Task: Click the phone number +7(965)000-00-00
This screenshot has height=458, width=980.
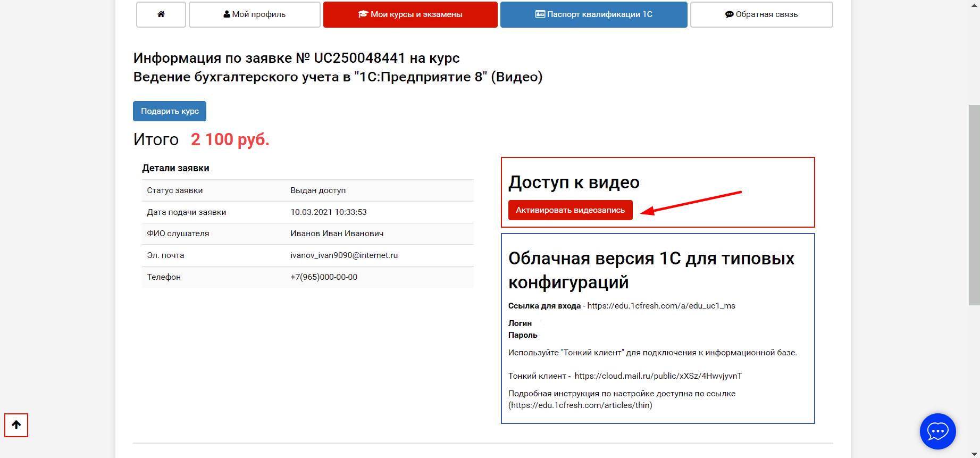Action: click(324, 277)
